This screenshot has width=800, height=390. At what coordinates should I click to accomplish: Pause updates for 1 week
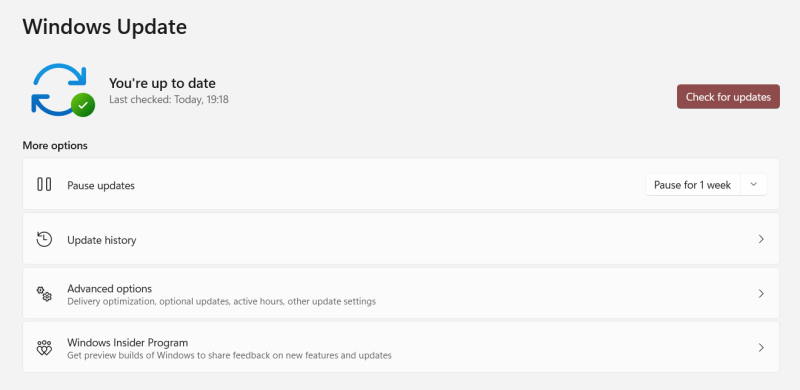coord(692,185)
